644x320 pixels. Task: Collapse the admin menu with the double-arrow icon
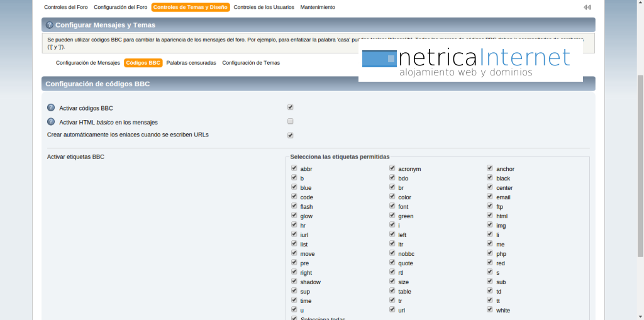click(587, 8)
